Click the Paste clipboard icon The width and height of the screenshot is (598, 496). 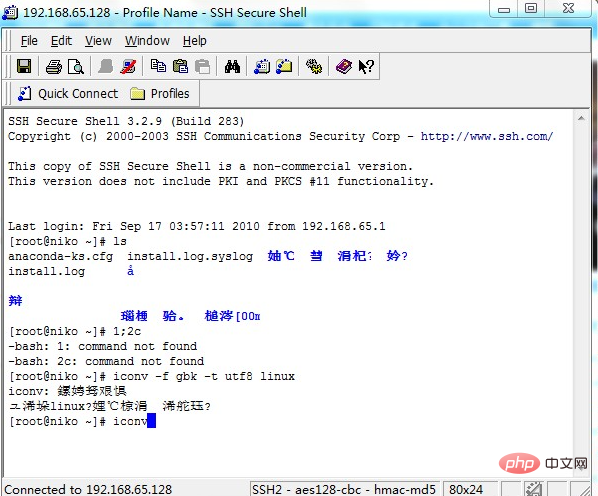180,67
